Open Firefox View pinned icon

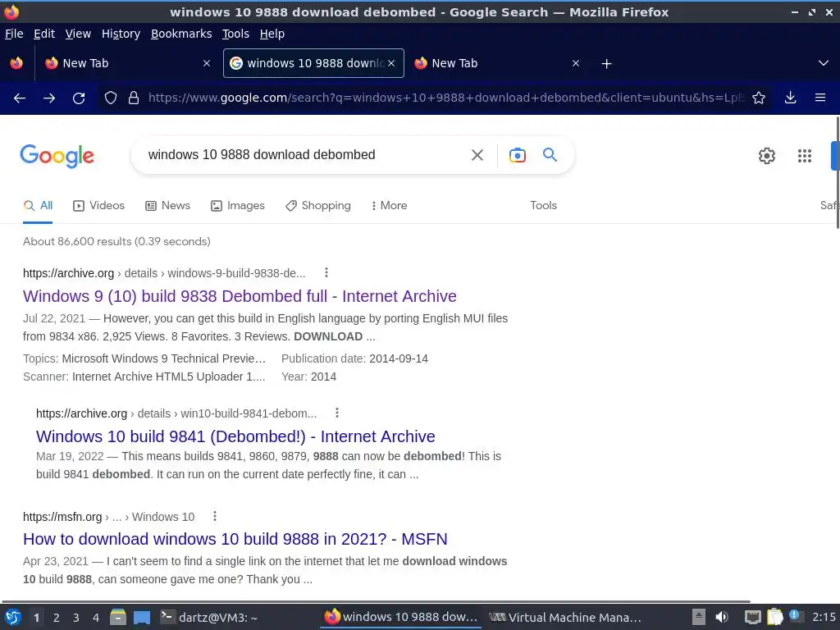click(x=16, y=63)
